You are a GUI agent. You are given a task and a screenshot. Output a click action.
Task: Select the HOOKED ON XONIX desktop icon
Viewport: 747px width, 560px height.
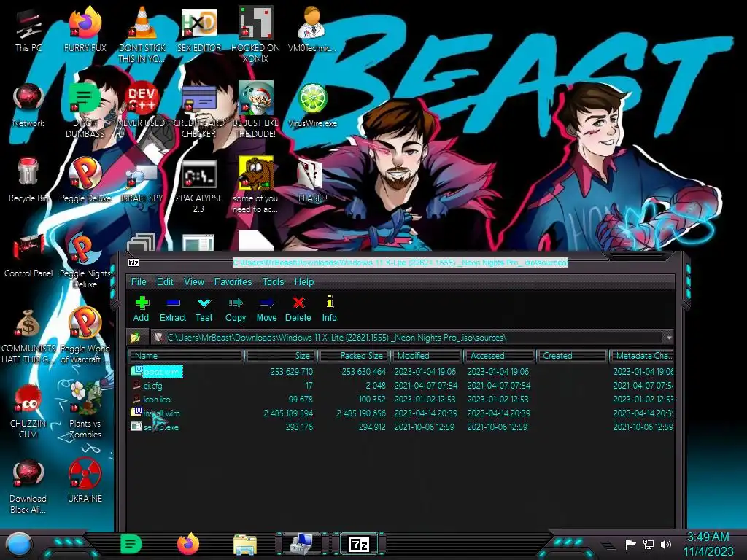[255, 34]
